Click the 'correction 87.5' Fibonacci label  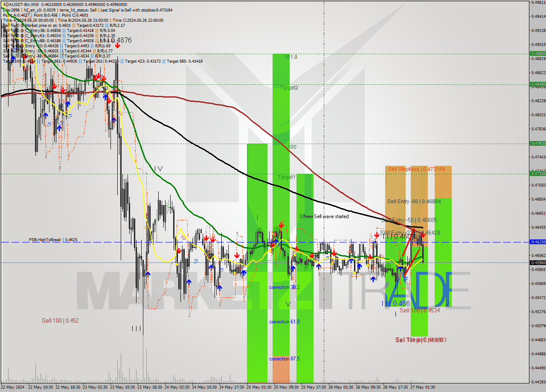pos(285,359)
